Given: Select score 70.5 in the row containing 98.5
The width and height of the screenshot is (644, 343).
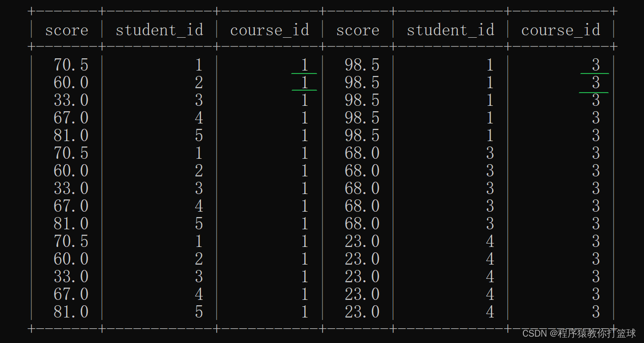Looking at the screenshot, I should (71, 65).
